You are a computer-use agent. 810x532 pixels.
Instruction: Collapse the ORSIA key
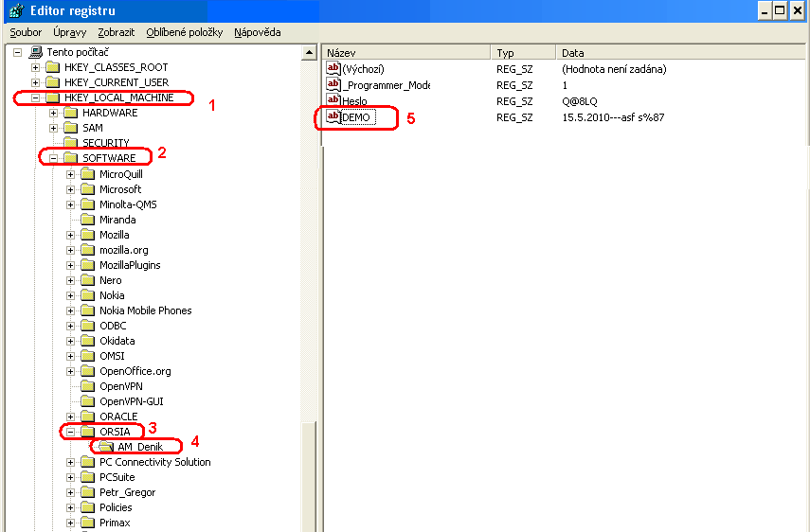(71, 432)
